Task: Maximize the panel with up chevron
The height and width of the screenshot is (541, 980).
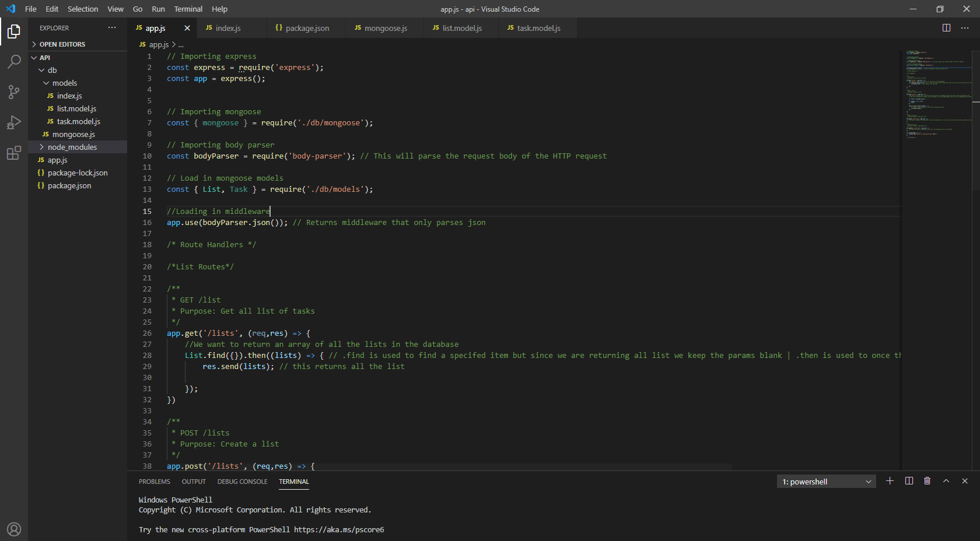Action: point(946,481)
